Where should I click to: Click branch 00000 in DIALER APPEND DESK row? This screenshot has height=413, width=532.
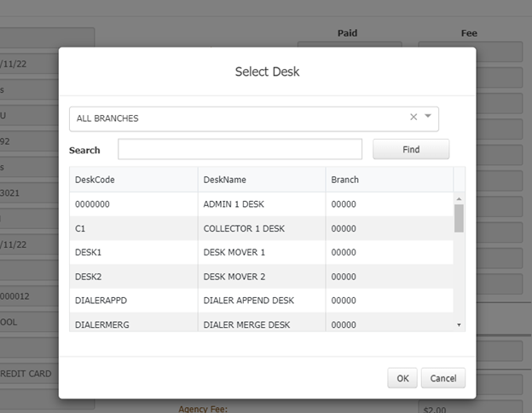(x=390, y=301)
